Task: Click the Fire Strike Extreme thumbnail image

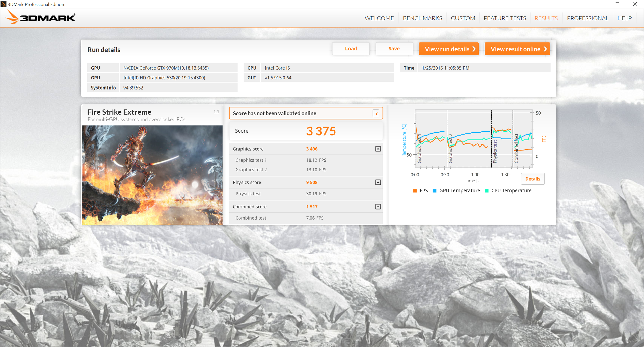Action: 152,175
